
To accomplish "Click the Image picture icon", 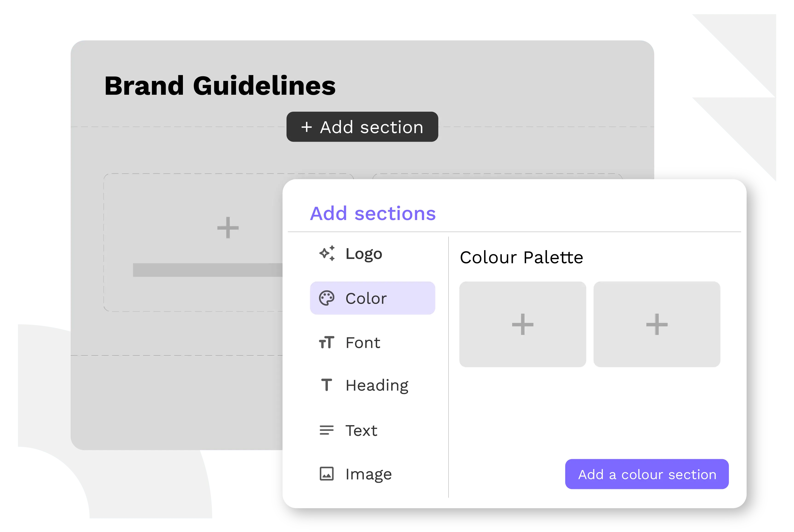I will pos(326,474).
